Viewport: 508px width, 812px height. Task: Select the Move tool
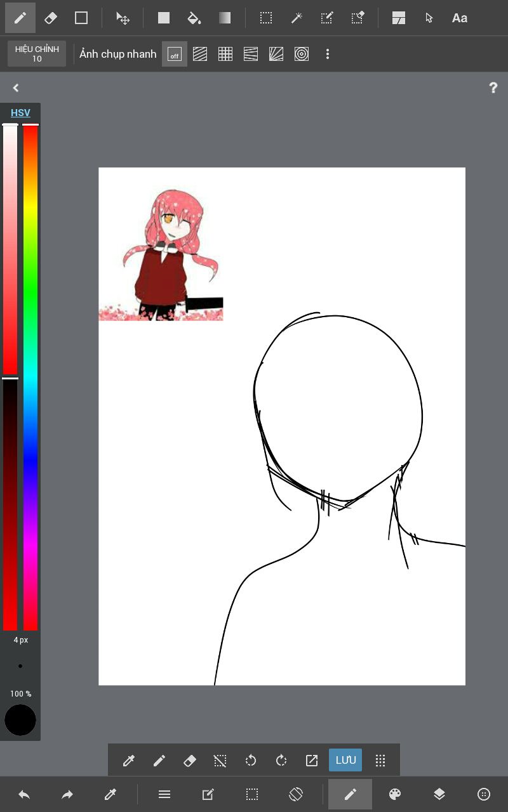point(123,18)
